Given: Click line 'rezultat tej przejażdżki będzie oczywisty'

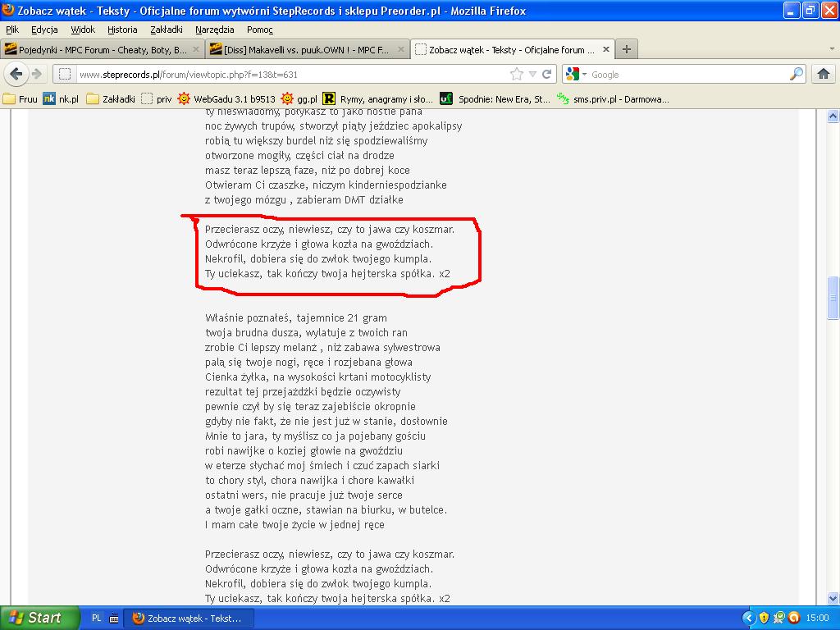Looking at the screenshot, I should tap(303, 391).
